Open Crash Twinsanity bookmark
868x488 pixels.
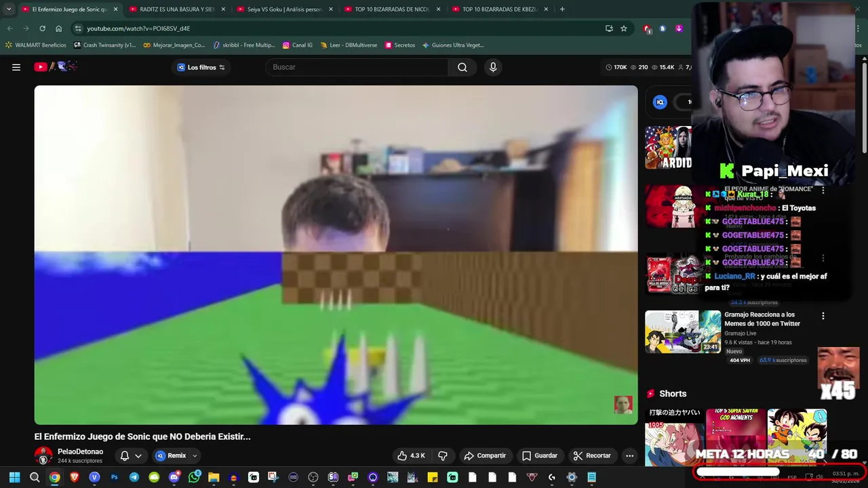tap(105, 45)
